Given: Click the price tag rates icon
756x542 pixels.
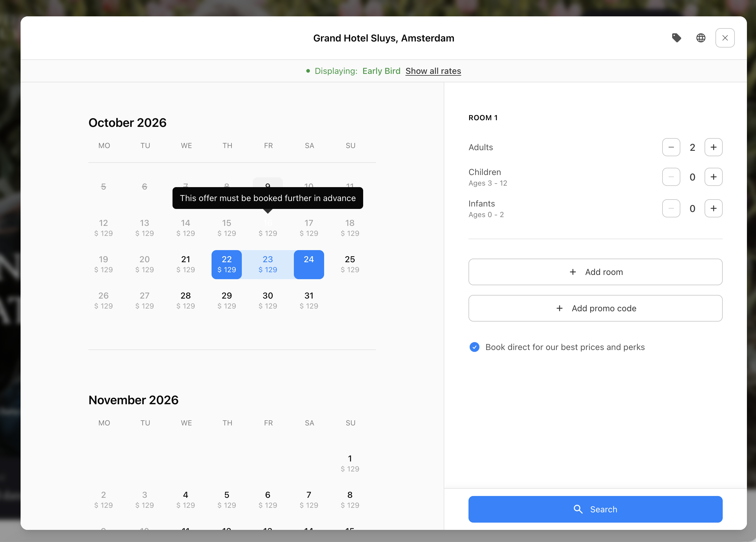Looking at the screenshot, I should 676,38.
